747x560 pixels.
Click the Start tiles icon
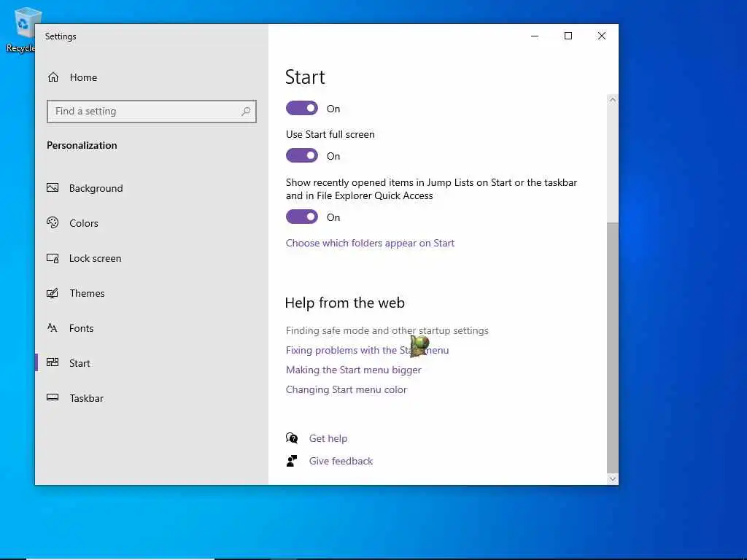[x=53, y=362]
